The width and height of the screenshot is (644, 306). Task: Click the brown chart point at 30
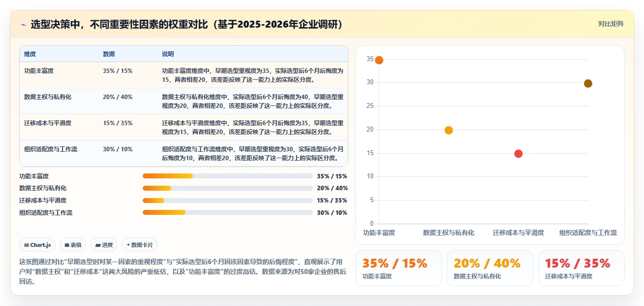click(588, 84)
